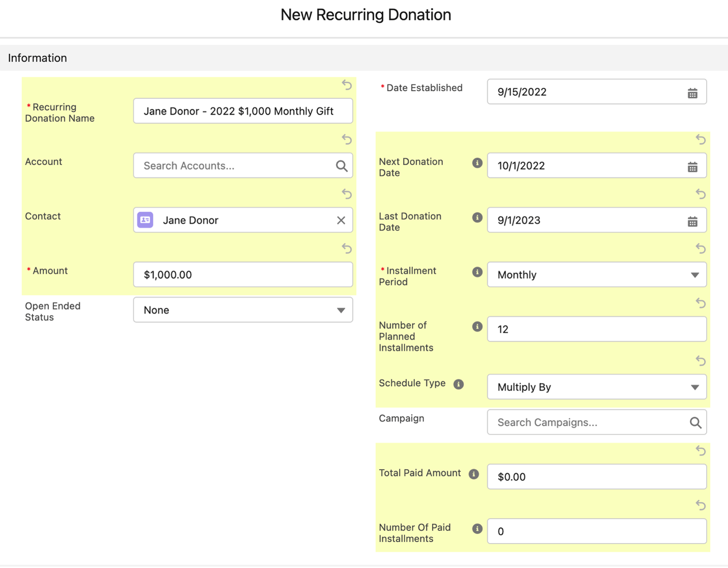
Task: Click the Next Donation Date input
Action: [597, 166]
